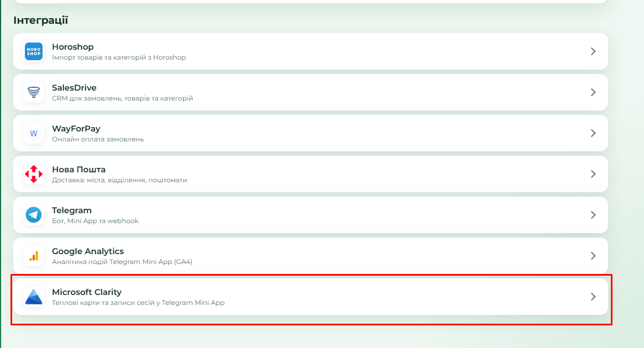
Task: Expand the Microsoft Clarity row chevron
Action: (x=593, y=296)
